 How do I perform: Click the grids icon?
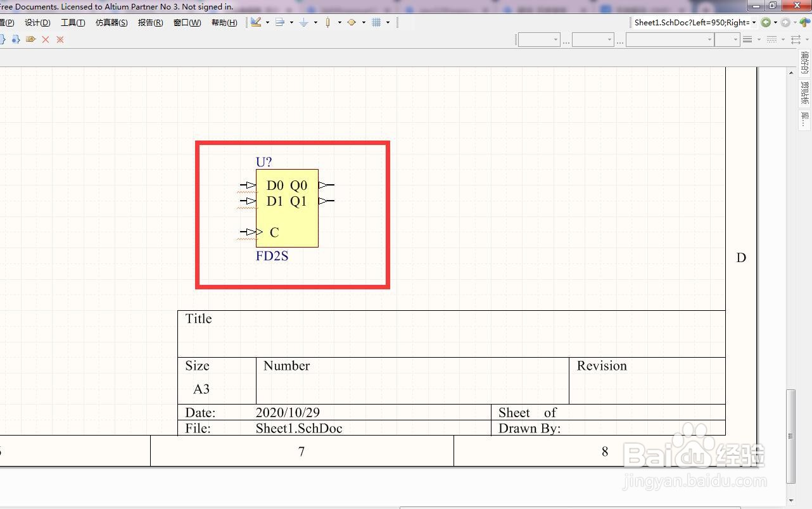[x=376, y=22]
